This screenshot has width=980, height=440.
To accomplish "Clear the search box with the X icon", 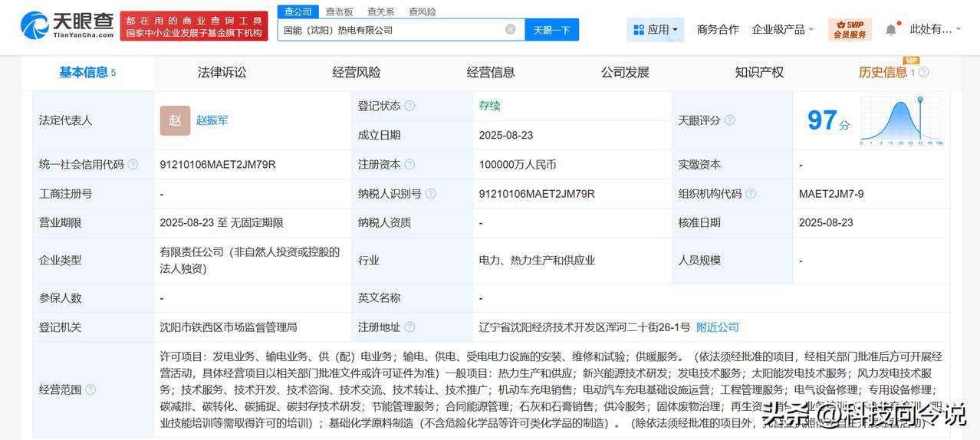I will pyautogui.click(x=511, y=29).
